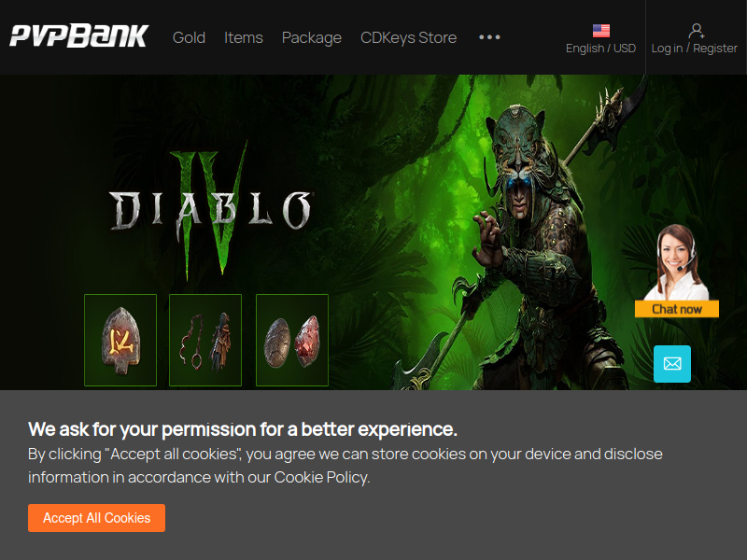Click the user account icon
Screen dimensions: 747x560
point(696,31)
